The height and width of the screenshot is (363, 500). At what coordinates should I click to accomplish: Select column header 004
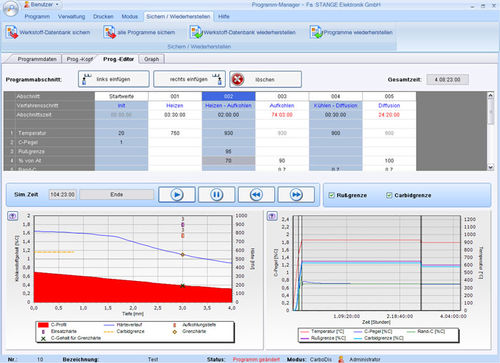tap(336, 96)
